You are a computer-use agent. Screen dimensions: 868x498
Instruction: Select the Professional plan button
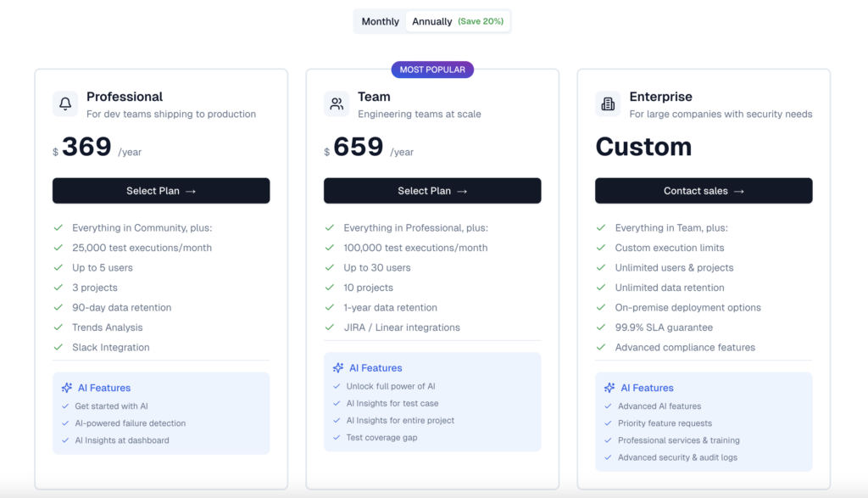tap(161, 191)
